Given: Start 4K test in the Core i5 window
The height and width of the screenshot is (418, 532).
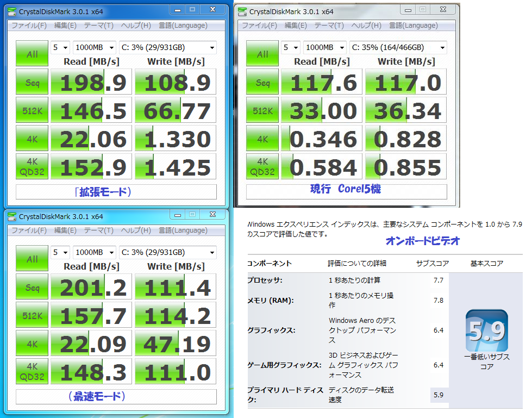Looking at the screenshot, I should (x=262, y=139).
